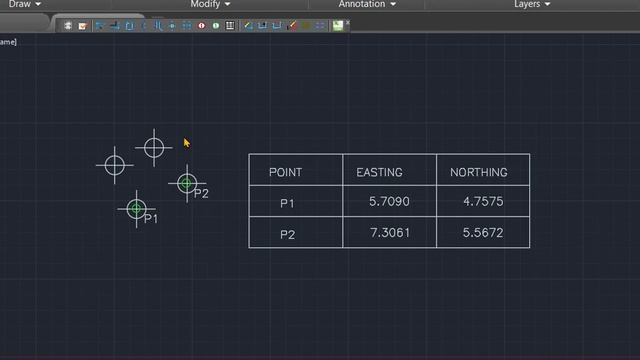Click the P1 text label beside marker
The image size is (640, 360).
tap(151, 219)
